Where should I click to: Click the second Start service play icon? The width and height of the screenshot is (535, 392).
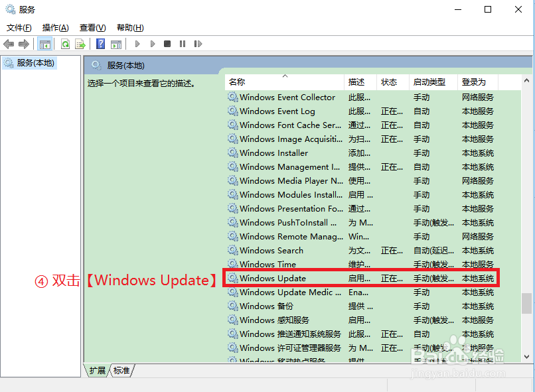153,44
